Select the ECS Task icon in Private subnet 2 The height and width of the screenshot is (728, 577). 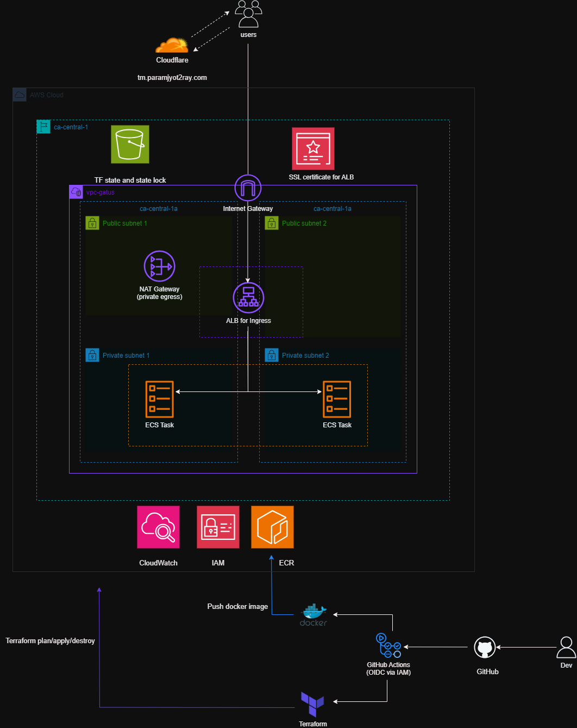(337, 399)
